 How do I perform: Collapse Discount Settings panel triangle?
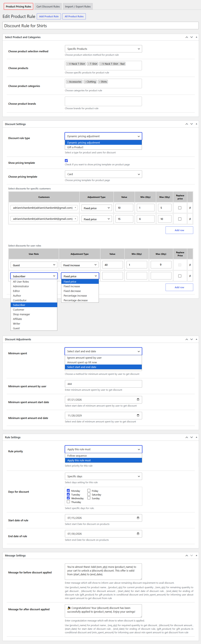point(196,124)
